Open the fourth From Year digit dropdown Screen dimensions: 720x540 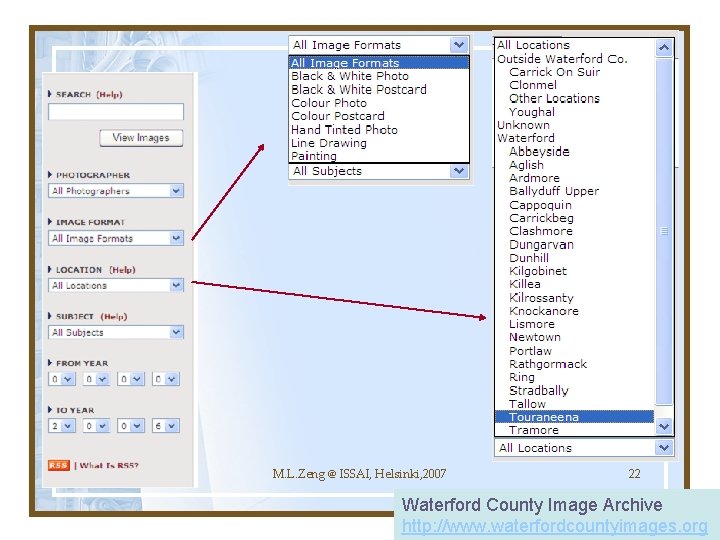coord(165,379)
